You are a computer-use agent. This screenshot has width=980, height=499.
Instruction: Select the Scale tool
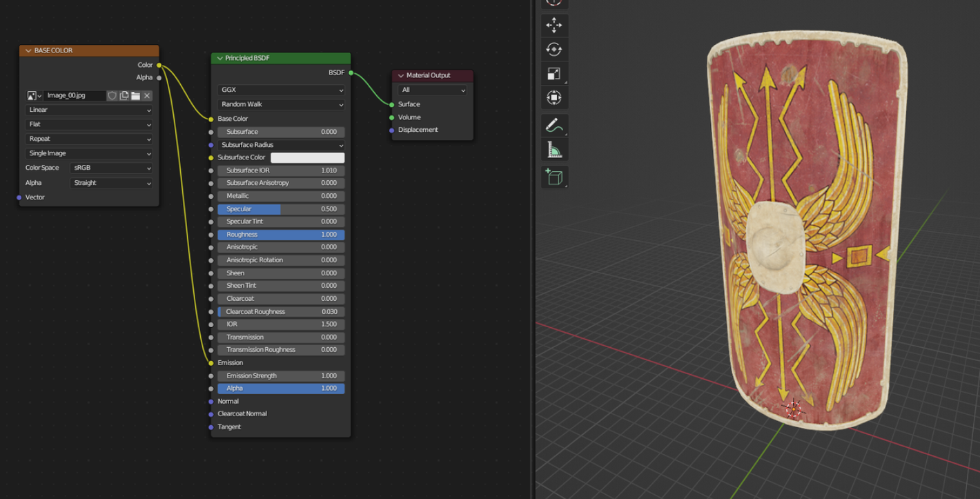(x=554, y=74)
